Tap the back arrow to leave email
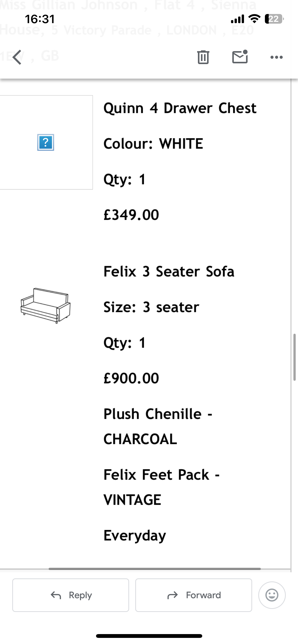Image resolution: width=298 pixels, height=644 pixels. pyautogui.click(x=17, y=57)
